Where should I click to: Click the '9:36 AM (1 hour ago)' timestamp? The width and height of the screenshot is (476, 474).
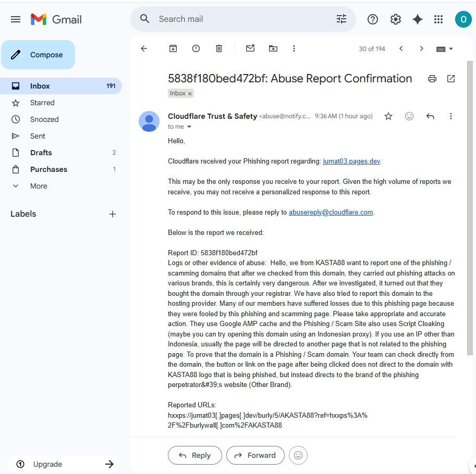click(x=344, y=116)
